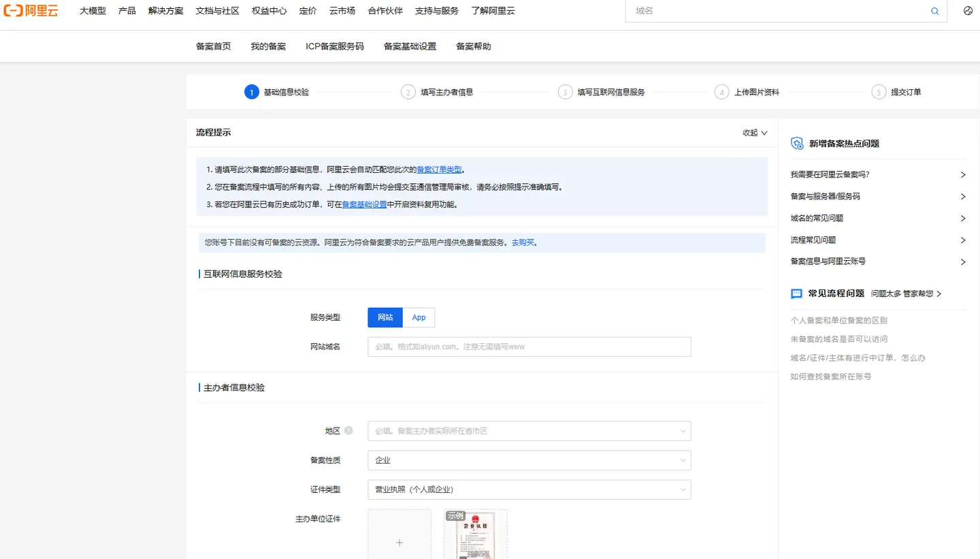Click the 去购买 link

click(x=523, y=242)
